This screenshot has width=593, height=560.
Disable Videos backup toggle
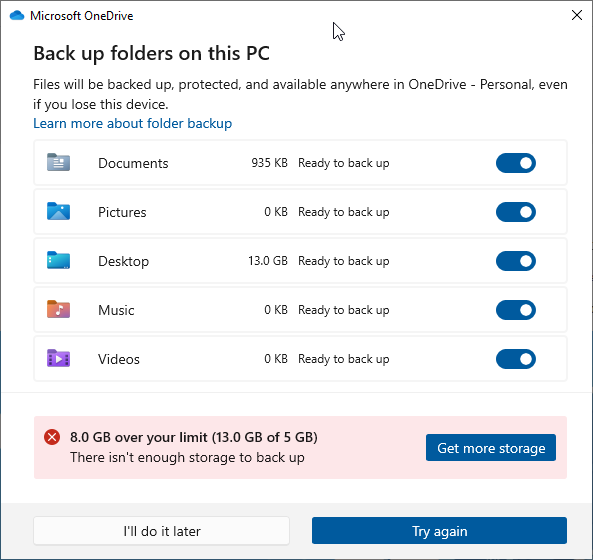coord(516,359)
